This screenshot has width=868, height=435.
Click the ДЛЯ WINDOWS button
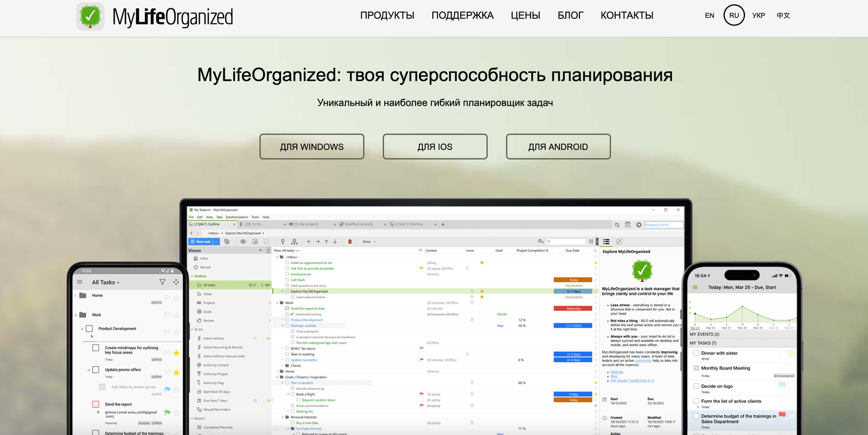click(x=312, y=147)
